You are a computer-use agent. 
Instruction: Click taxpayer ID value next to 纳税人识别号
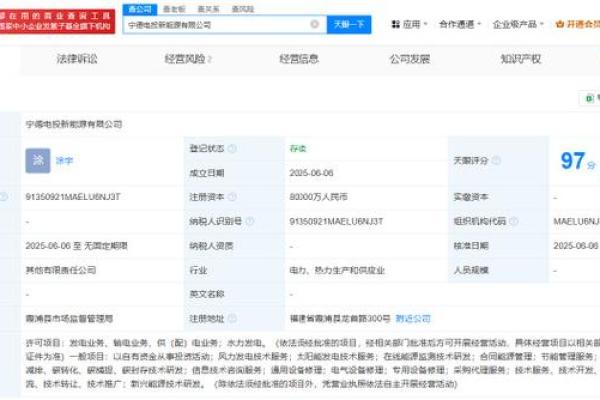[x=336, y=221]
